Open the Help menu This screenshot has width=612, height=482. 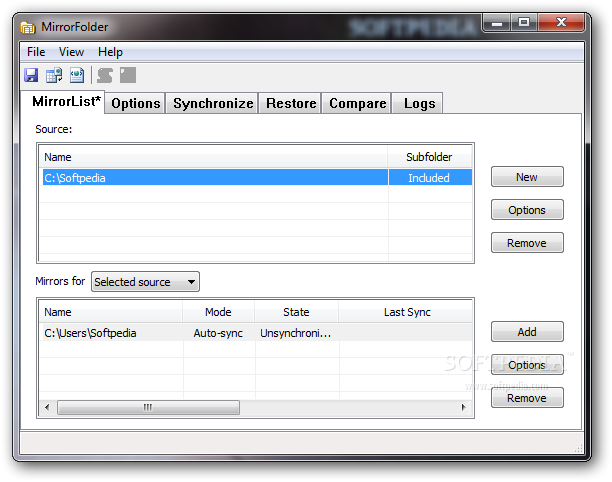(x=110, y=52)
